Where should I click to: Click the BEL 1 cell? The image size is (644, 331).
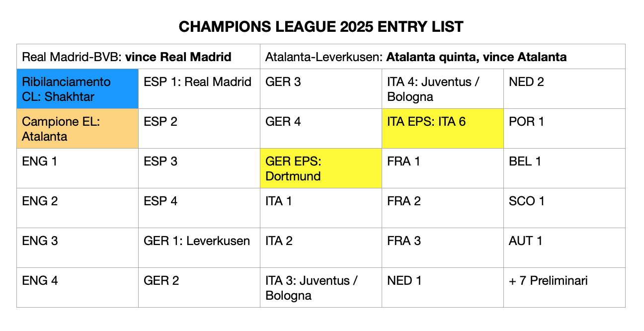(x=564, y=168)
